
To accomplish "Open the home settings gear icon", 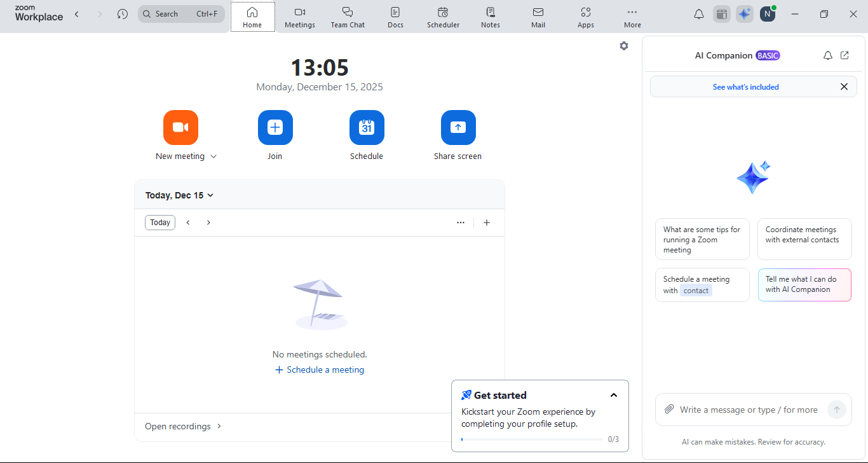I will point(624,46).
